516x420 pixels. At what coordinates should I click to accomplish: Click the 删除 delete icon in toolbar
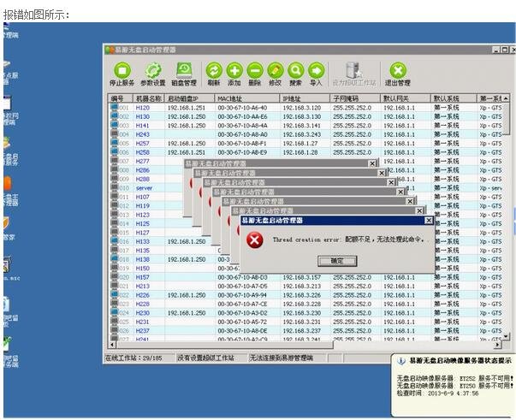(254, 71)
